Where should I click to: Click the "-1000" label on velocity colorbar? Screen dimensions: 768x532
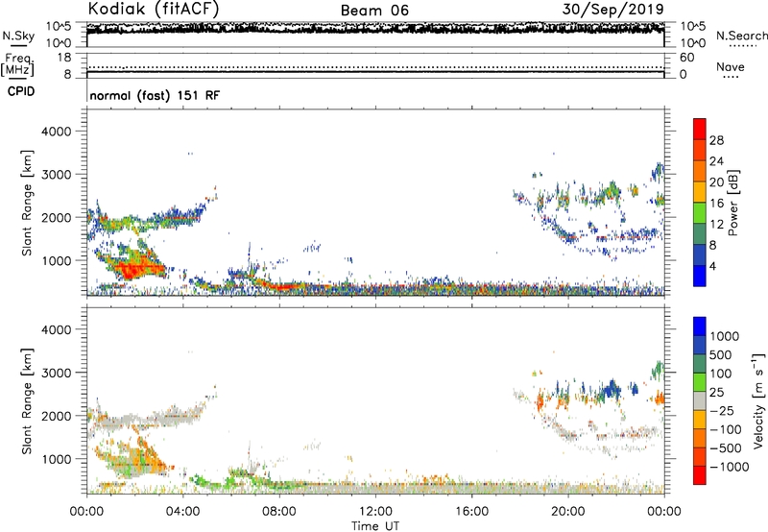pyautogui.click(x=729, y=467)
